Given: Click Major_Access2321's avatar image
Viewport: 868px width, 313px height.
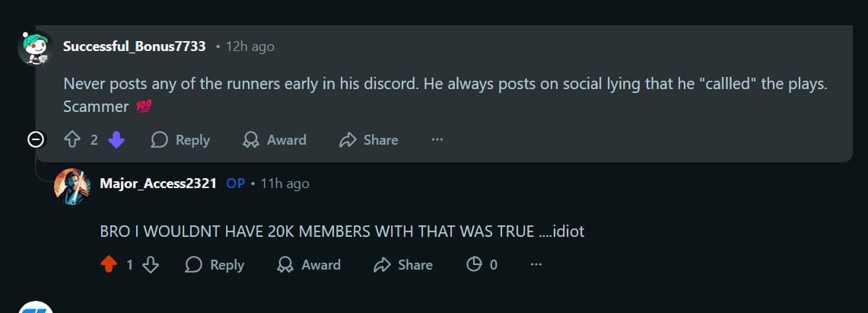Looking at the screenshot, I should point(72,186).
